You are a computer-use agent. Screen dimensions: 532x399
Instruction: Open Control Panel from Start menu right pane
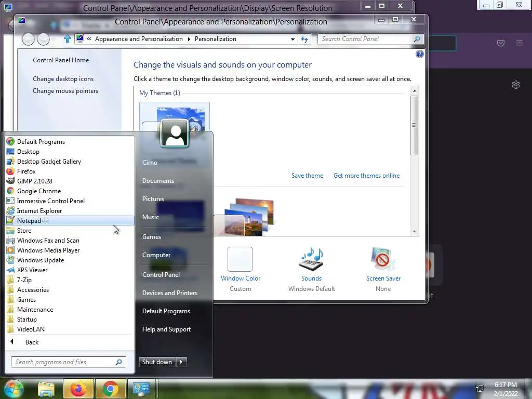coord(161,274)
